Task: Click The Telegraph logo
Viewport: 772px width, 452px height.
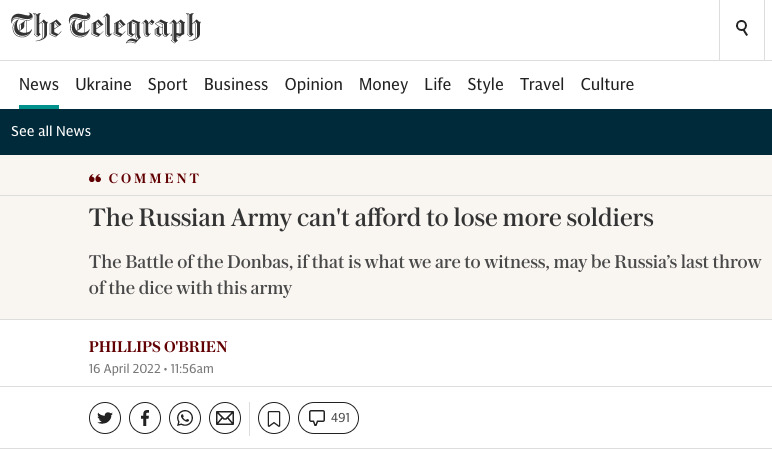Action: [106, 27]
